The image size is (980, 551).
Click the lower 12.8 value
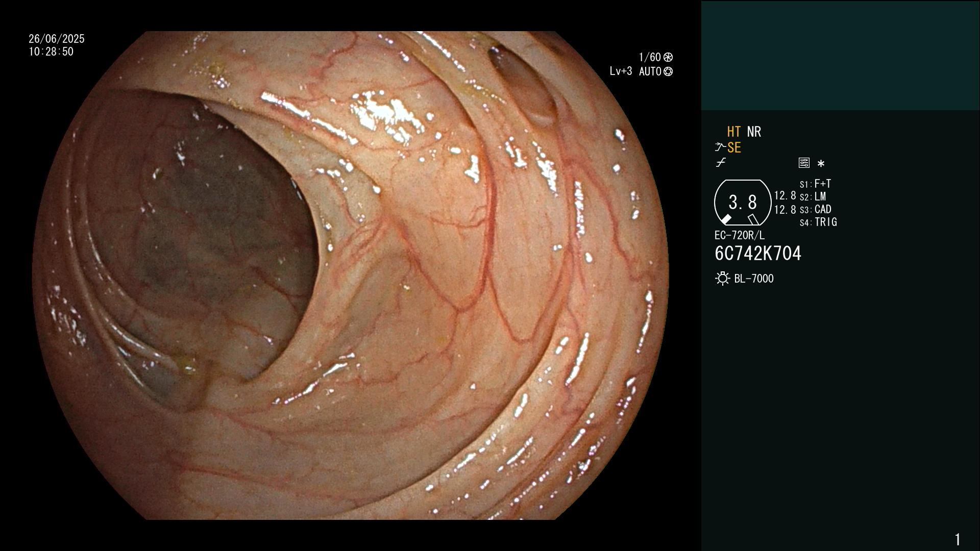point(785,209)
